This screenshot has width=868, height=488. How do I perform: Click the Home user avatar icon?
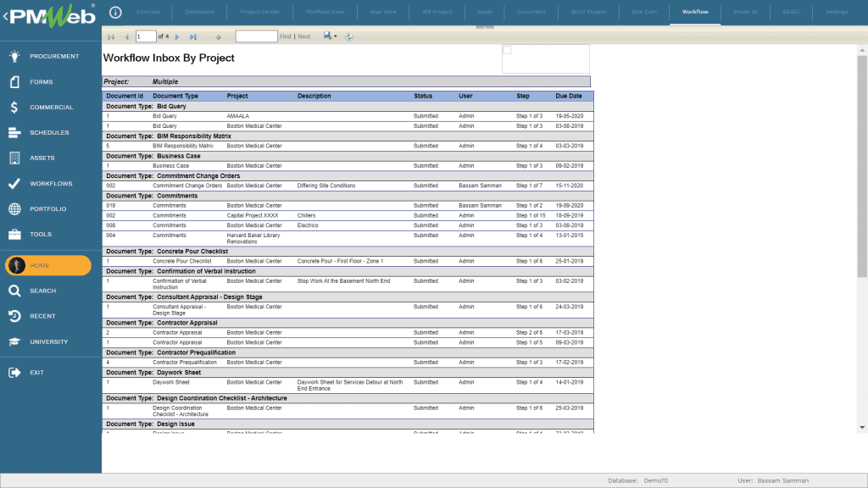pos(17,265)
